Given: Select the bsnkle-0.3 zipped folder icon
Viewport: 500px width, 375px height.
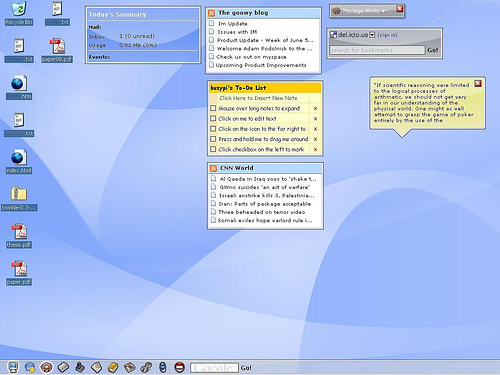Looking at the screenshot, I should [x=19, y=199].
